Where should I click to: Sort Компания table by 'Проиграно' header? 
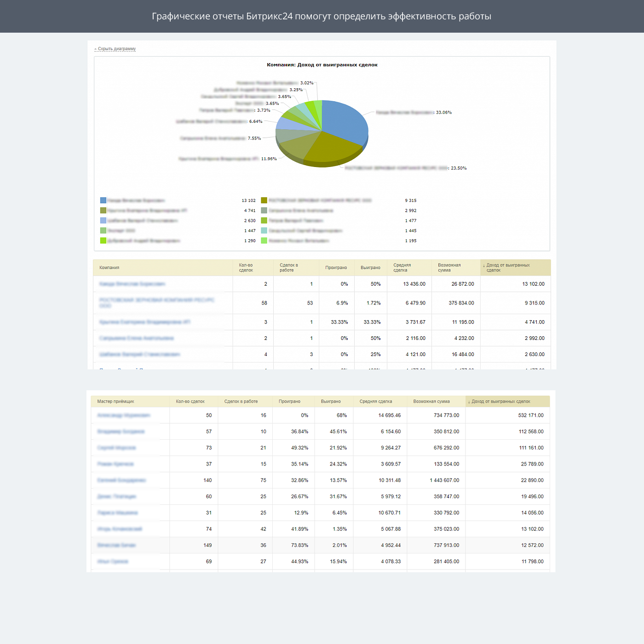pos(336,268)
